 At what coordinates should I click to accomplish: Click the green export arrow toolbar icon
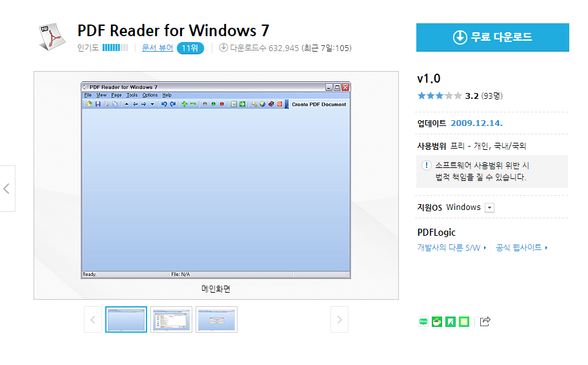point(242,104)
